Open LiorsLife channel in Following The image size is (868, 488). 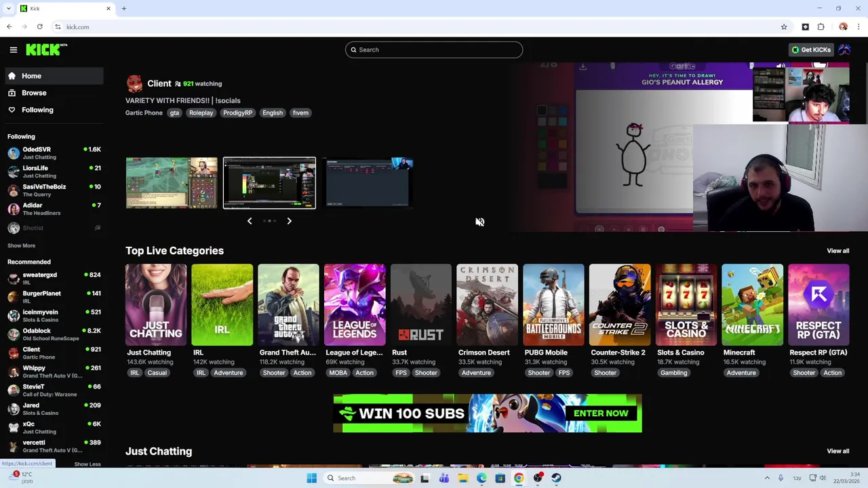pos(54,171)
